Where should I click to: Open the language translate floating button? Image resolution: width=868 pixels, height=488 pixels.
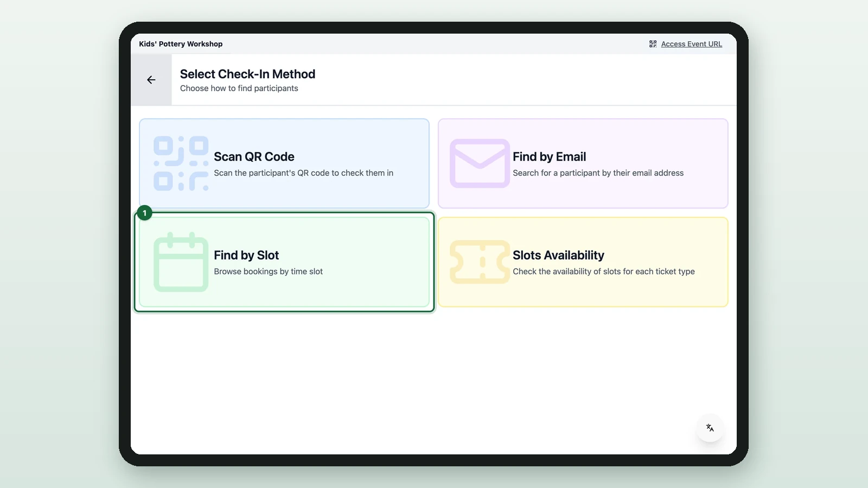click(710, 428)
